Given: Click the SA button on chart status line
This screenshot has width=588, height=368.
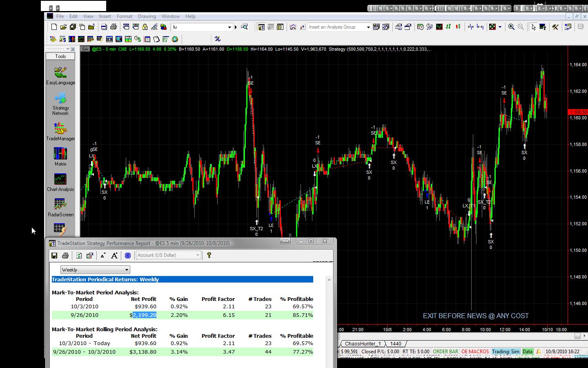Looking at the screenshot, I should (x=85, y=49).
